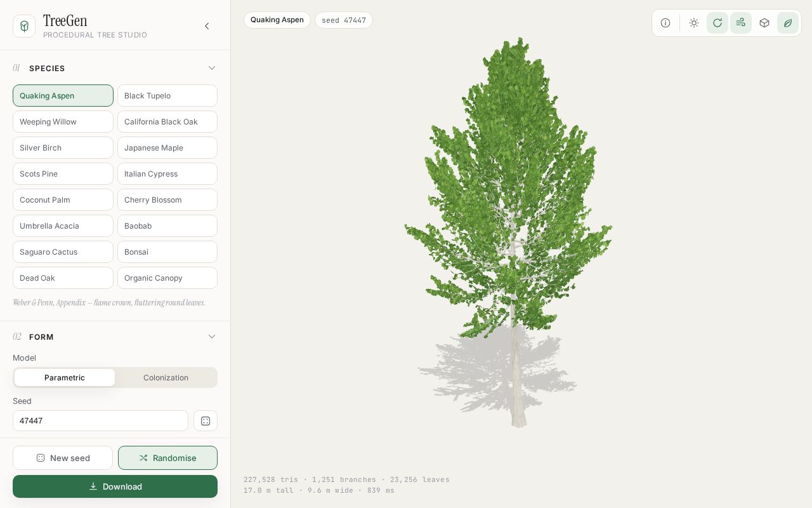Collapse the Species section
This screenshot has height=508, width=812.
click(x=212, y=68)
